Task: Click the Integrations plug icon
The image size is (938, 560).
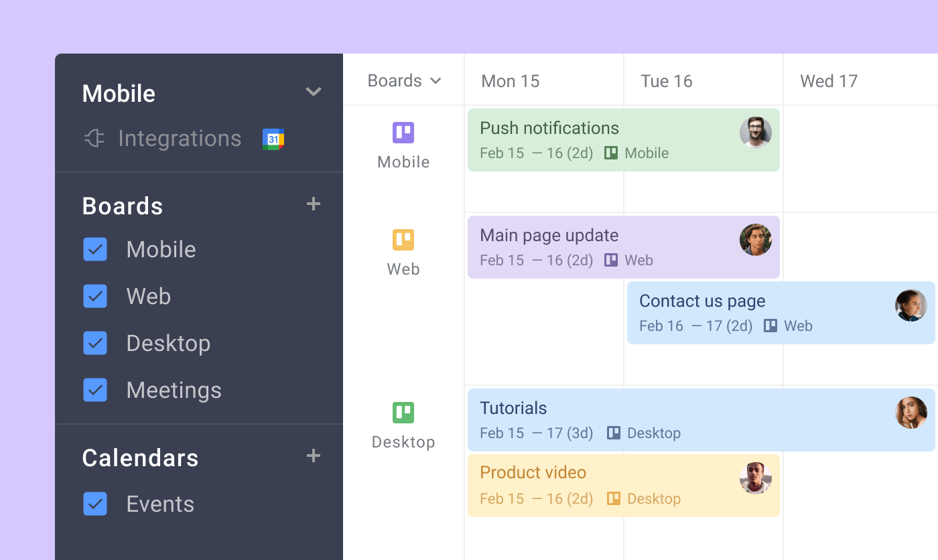Action: point(94,139)
